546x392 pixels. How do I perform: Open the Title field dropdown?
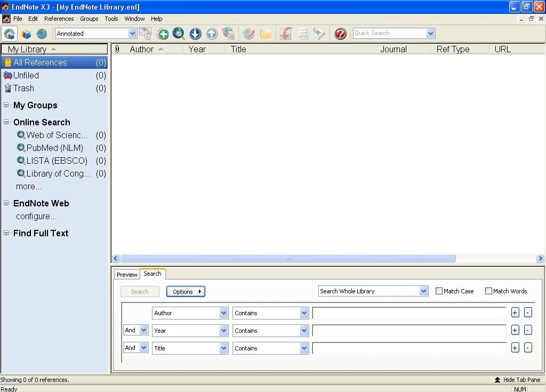[223, 348]
